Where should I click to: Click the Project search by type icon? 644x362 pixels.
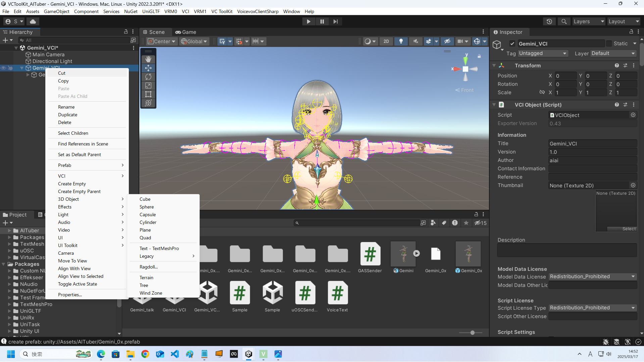433,223
